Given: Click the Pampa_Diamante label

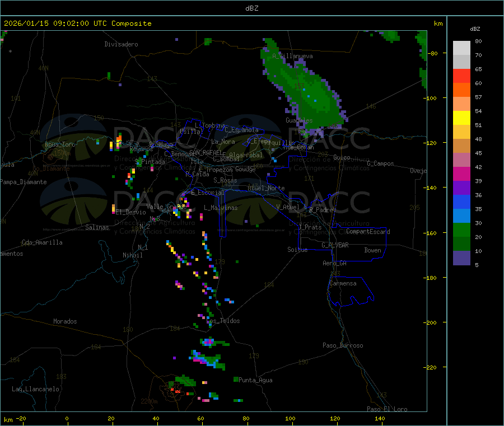Looking at the screenshot, I should point(24,182).
